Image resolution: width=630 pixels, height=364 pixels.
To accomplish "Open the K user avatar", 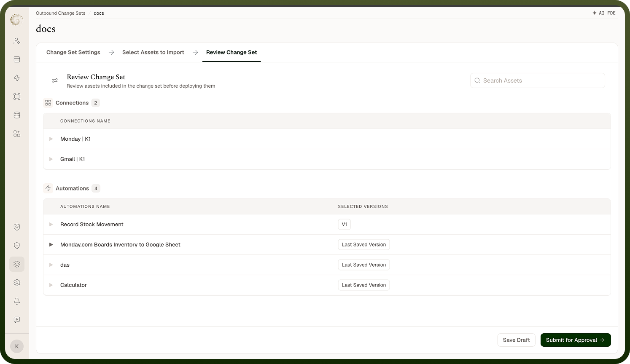I will coord(17,346).
